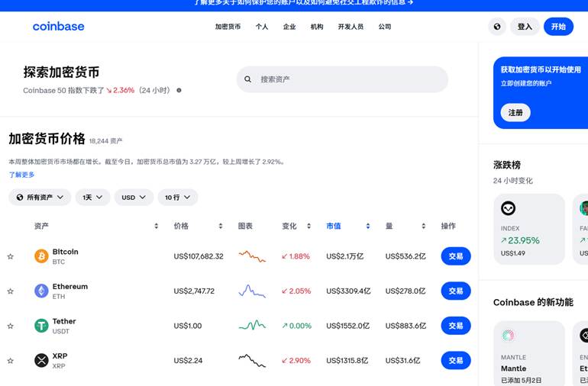Open the 机构 nav menu
The height and width of the screenshot is (386, 588).
pos(317,27)
